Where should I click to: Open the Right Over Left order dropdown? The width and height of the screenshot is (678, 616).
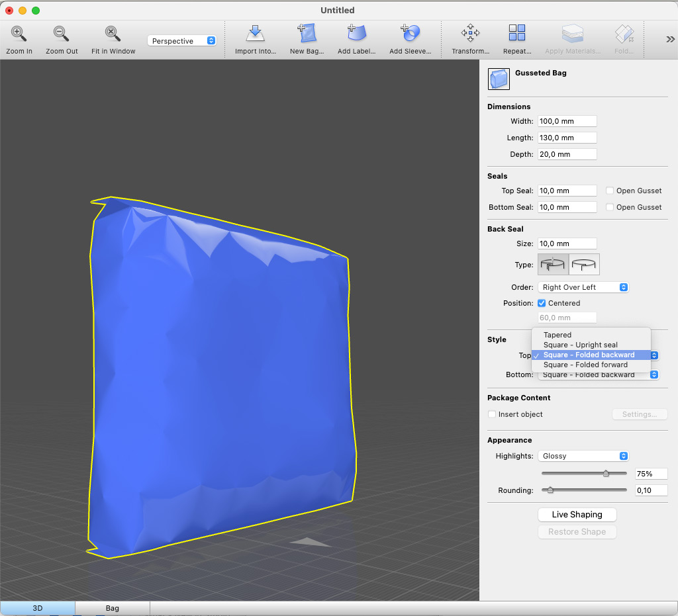point(583,287)
